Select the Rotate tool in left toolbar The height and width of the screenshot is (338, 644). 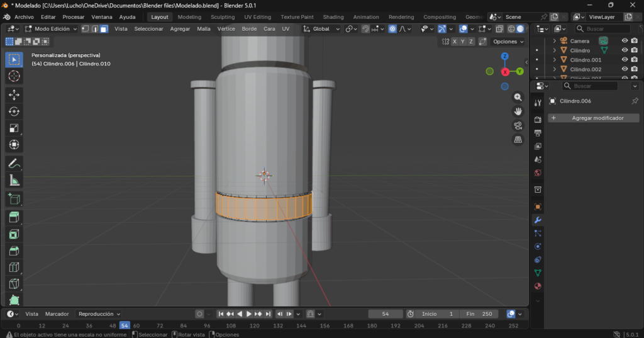(x=14, y=111)
